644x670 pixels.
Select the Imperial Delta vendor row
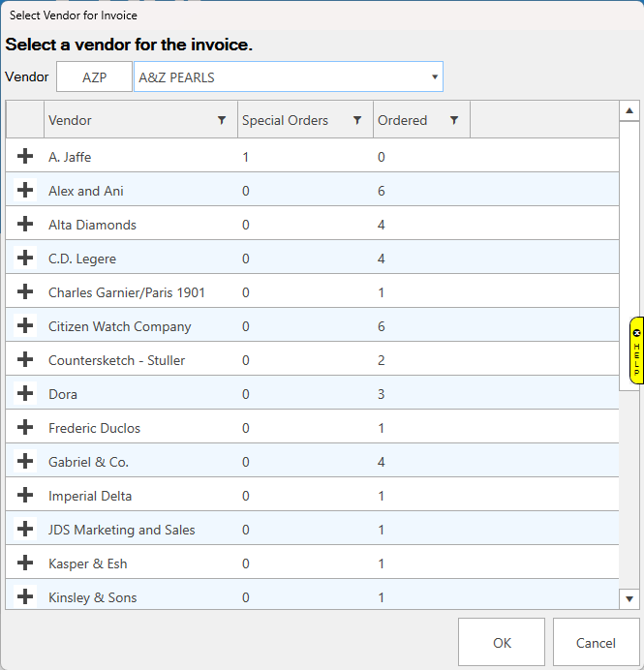90,496
